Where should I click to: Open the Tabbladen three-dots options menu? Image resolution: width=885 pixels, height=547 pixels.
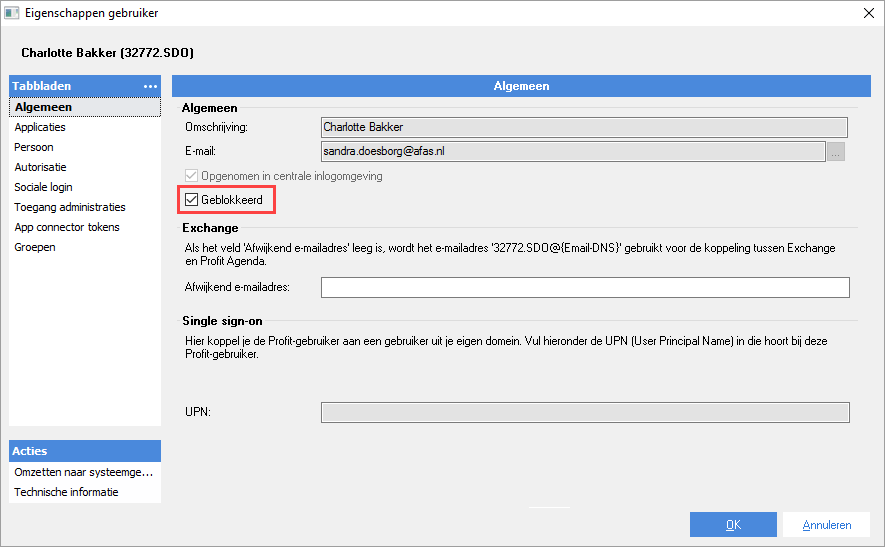click(151, 86)
